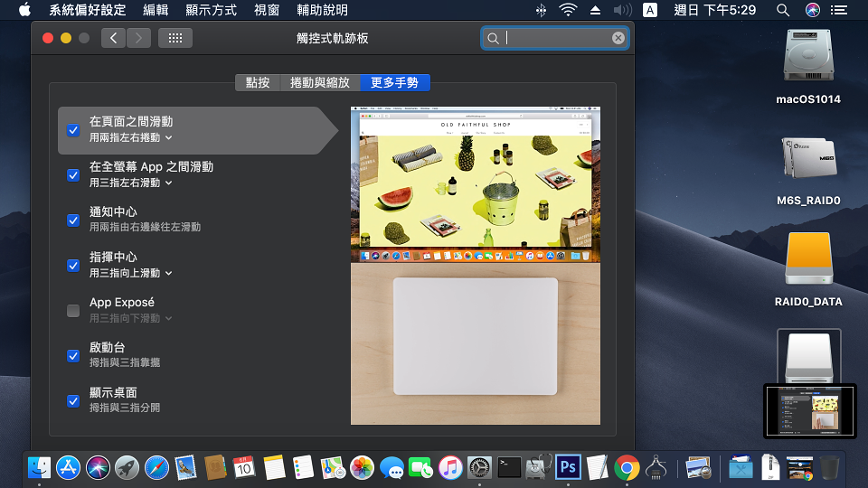868x488 pixels.
Task: Open 視窗 menu
Action: (266, 10)
